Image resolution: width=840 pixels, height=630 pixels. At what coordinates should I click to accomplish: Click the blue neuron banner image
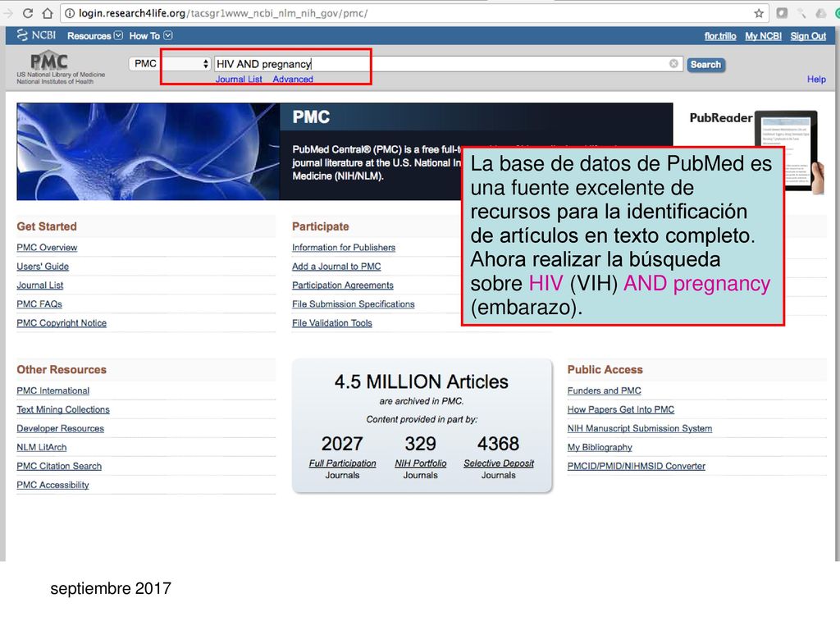coord(148,152)
